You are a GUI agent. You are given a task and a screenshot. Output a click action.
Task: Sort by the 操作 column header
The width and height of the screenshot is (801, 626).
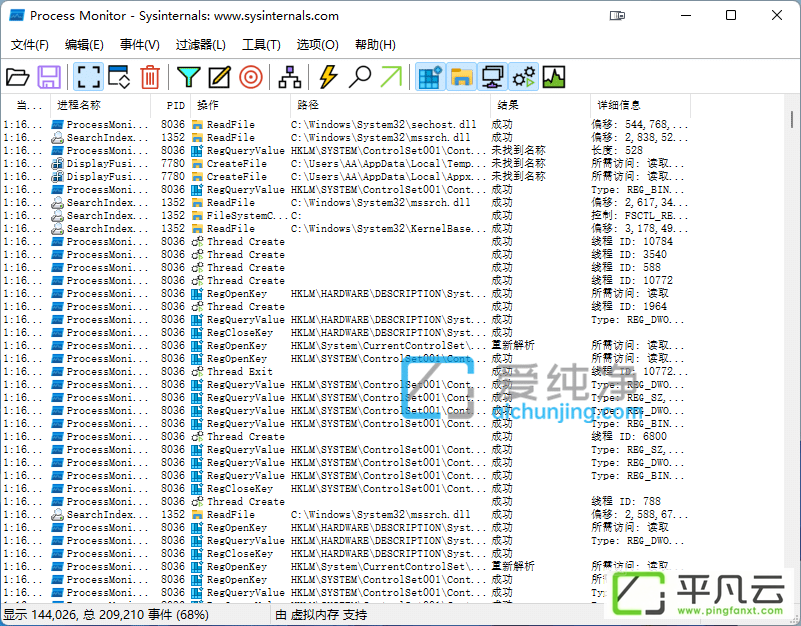240,105
